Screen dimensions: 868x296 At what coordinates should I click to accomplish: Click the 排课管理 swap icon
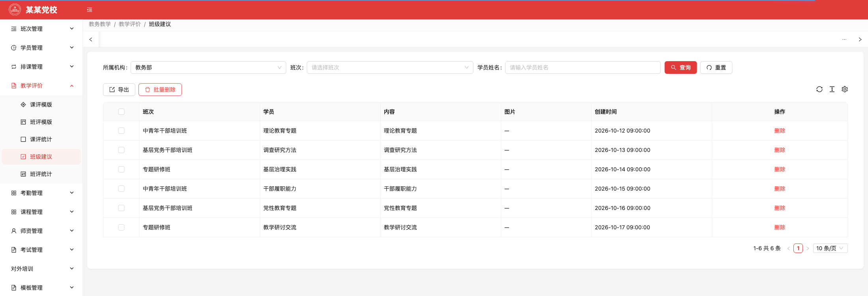click(x=14, y=67)
